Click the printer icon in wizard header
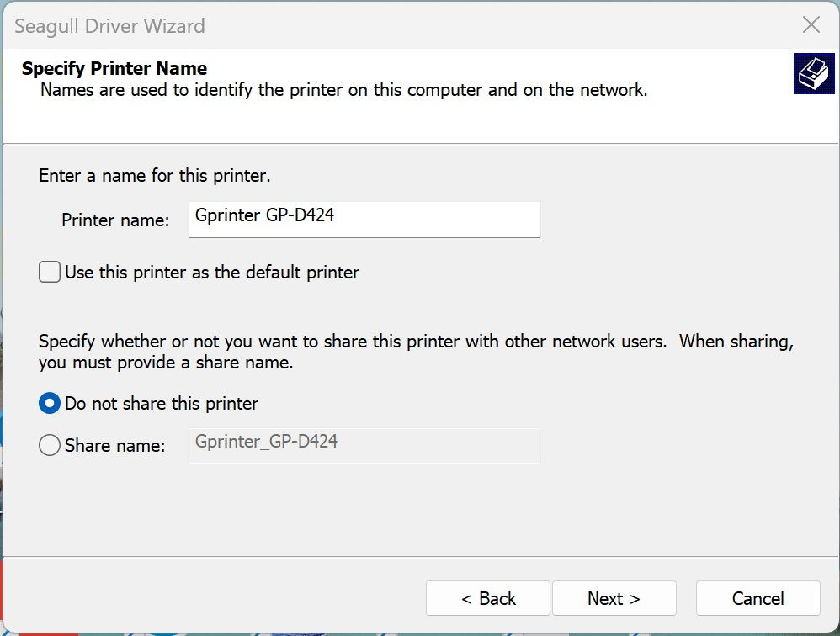Image resolution: width=840 pixels, height=636 pixels. [x=814, y=73]
